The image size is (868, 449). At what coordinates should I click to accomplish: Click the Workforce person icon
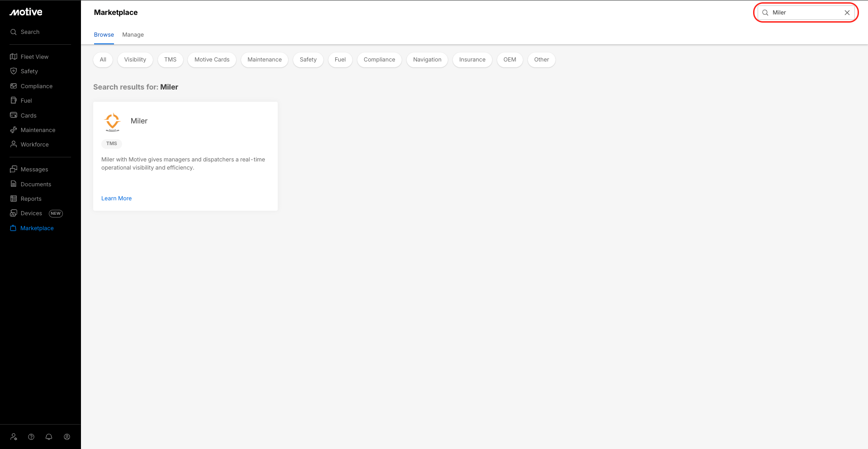point(14,145)
